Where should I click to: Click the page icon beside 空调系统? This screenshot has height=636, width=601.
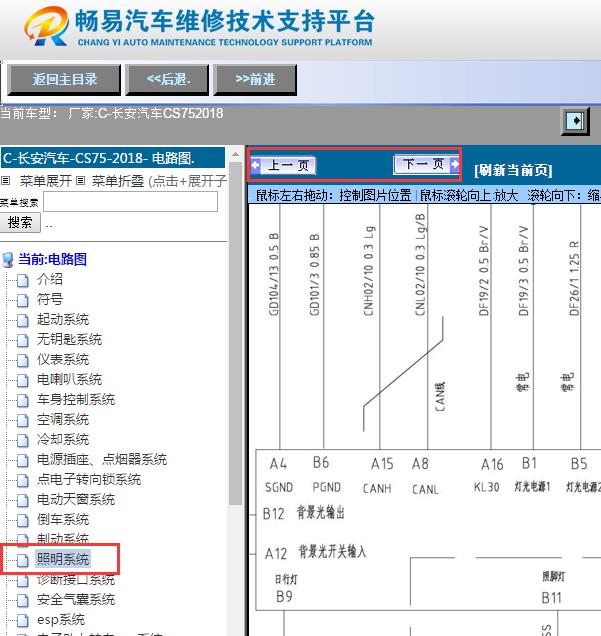click(23, 420)
